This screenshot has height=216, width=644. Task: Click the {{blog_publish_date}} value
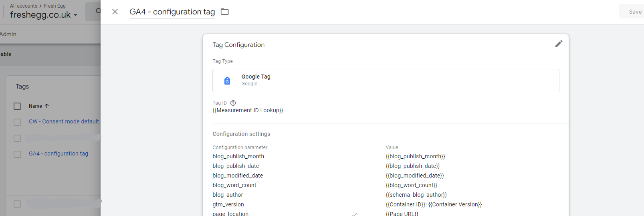tap(413, 166)
